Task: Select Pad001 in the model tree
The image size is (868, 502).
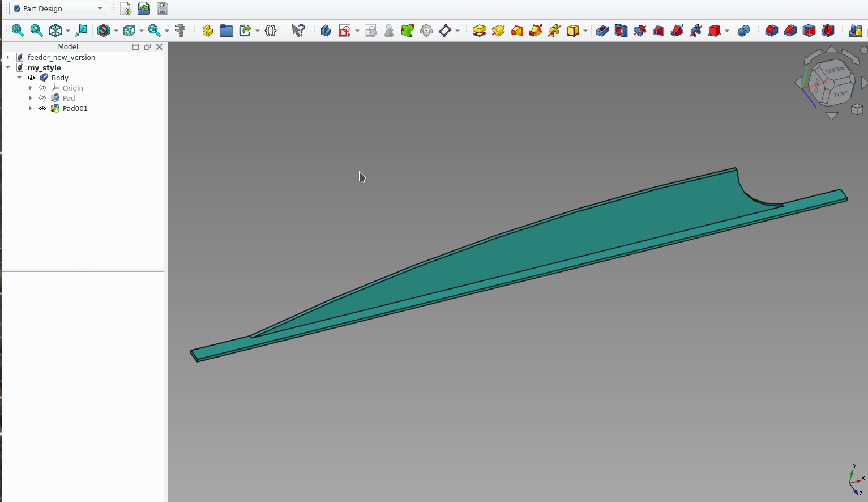Action: coord(75,108)
